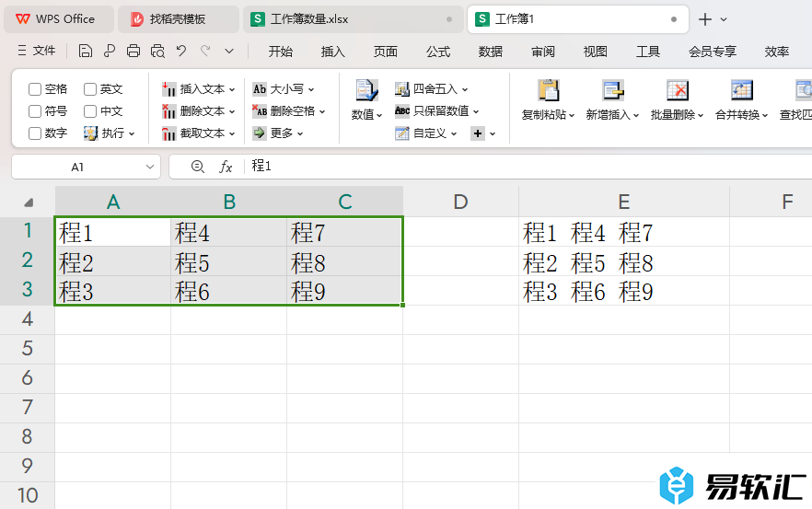Click the 批量删除 icon

(678, 90)
